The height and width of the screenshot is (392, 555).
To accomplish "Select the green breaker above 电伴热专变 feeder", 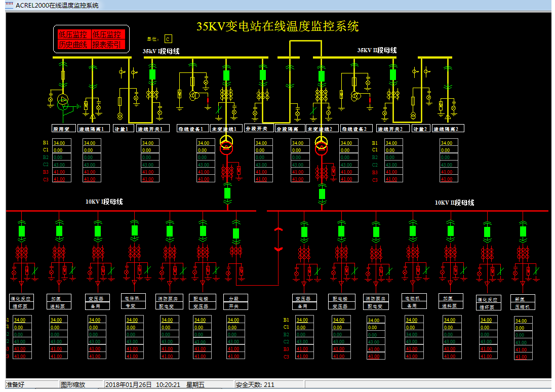I will (x=135, y=231).
